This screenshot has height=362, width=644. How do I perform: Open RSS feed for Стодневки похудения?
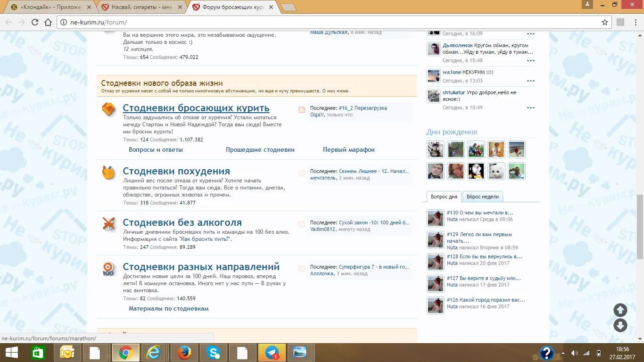pos(302,173)
